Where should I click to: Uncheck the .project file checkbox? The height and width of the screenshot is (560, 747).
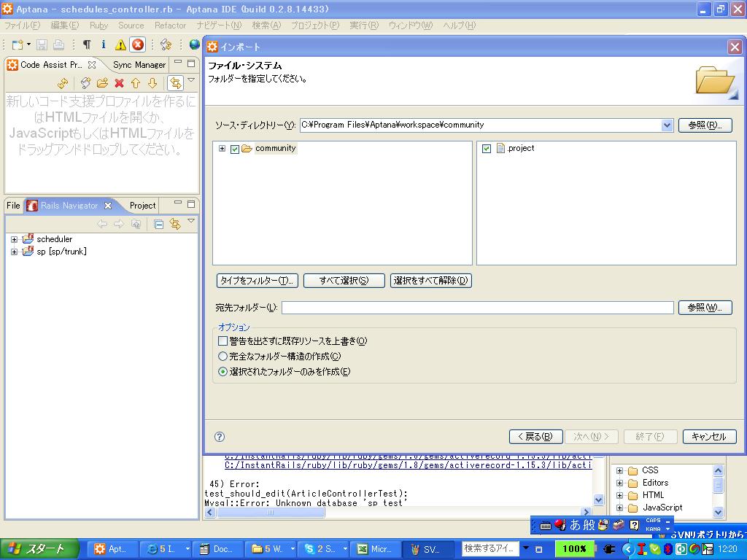coord(487,149)
